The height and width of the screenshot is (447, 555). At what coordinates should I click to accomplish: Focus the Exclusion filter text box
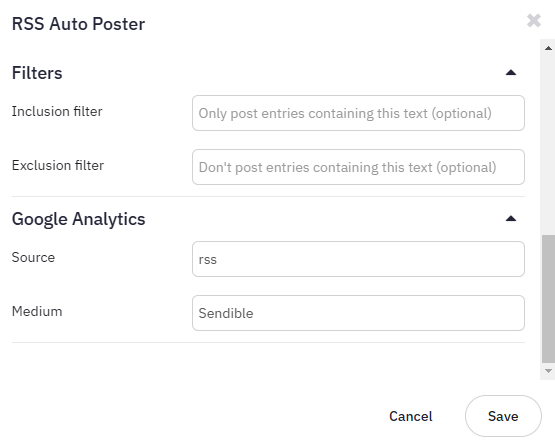[x=358, y=167]
